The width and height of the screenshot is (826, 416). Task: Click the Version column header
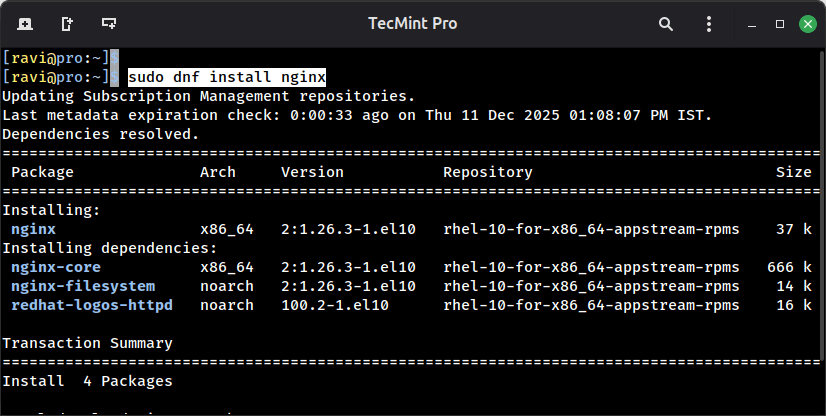[x=312, y=172]
